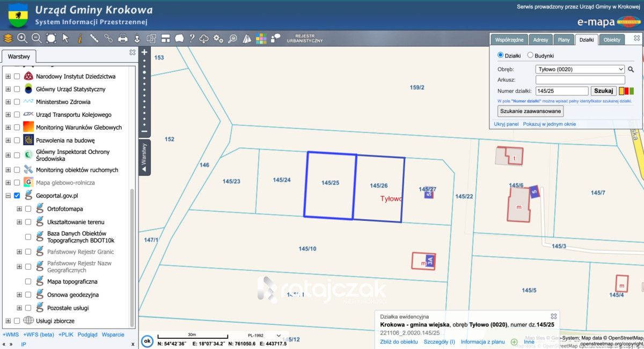Switch to the Plany tab
The image size is (644, 349).
(563, 40)
